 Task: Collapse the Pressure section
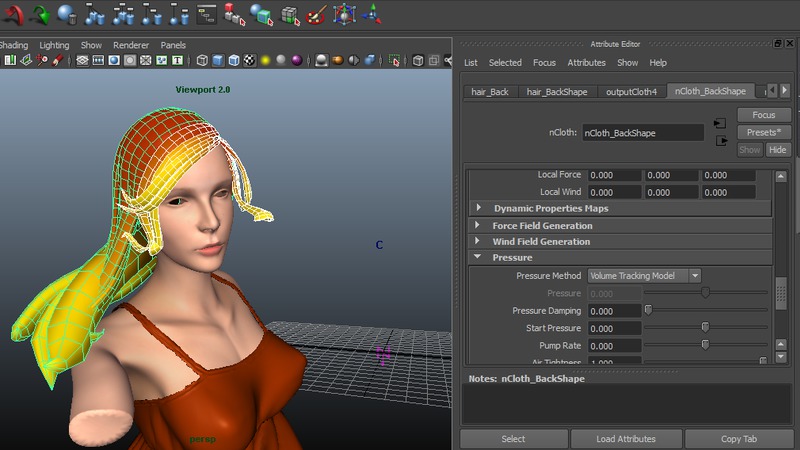[x=478, y=258]
